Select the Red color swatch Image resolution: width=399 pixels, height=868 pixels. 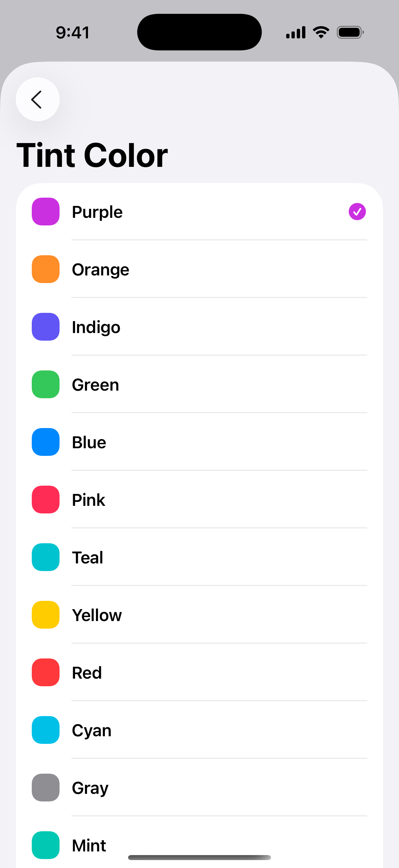tap(45, 673)
